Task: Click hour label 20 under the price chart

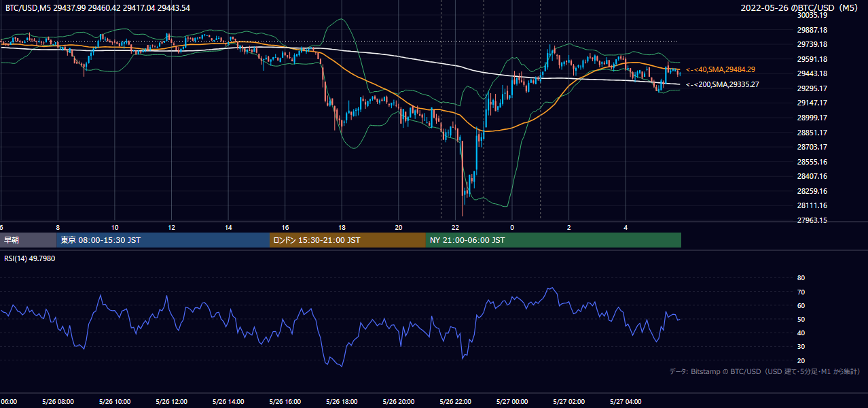Action: (399, 228)
